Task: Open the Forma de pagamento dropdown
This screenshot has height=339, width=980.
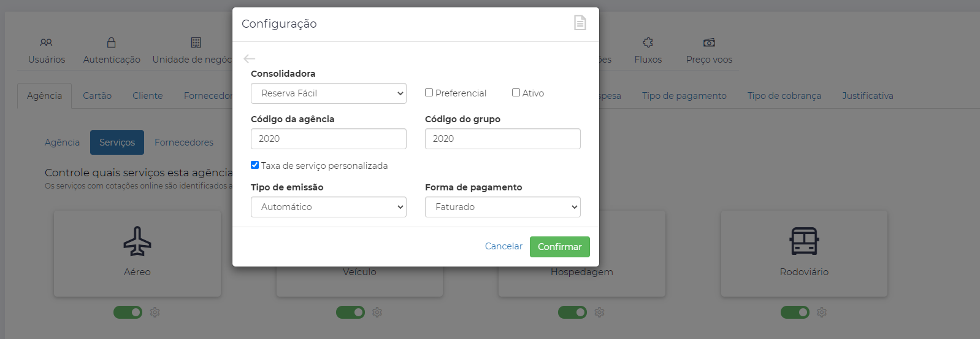Action: click(503, 207)
